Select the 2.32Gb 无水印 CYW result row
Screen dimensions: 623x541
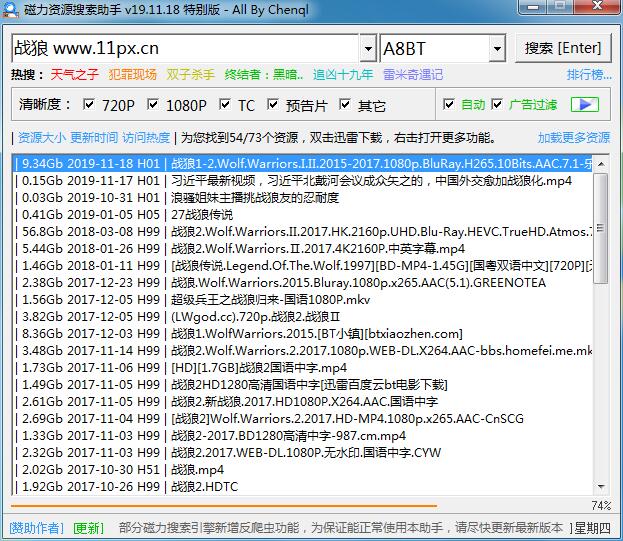coord(303,452)
